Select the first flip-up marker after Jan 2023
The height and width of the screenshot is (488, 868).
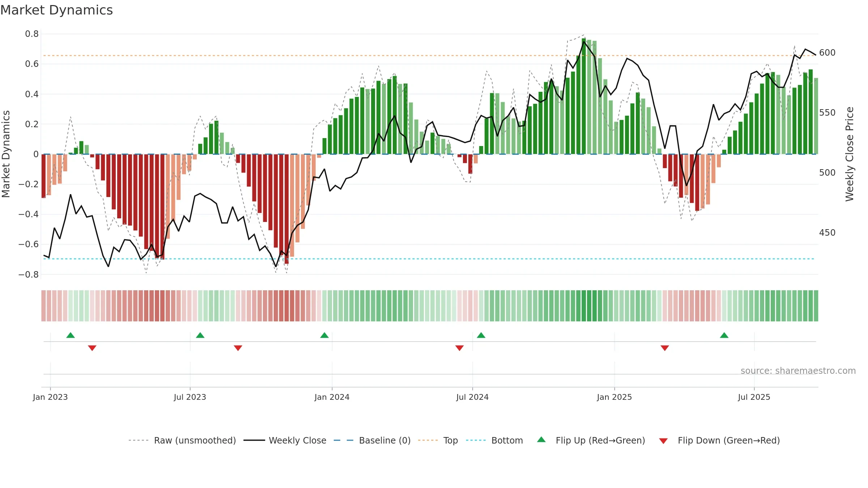(x=71, y=335)
